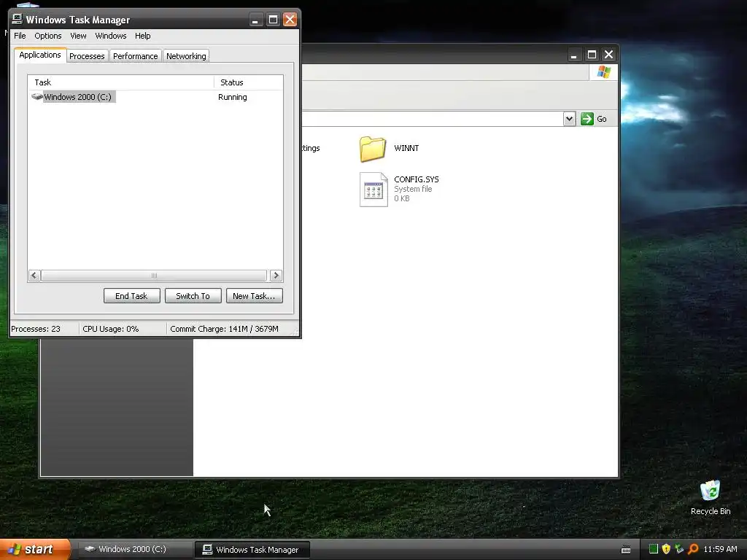Select the CONFIG.SYS system file icon

373,189
